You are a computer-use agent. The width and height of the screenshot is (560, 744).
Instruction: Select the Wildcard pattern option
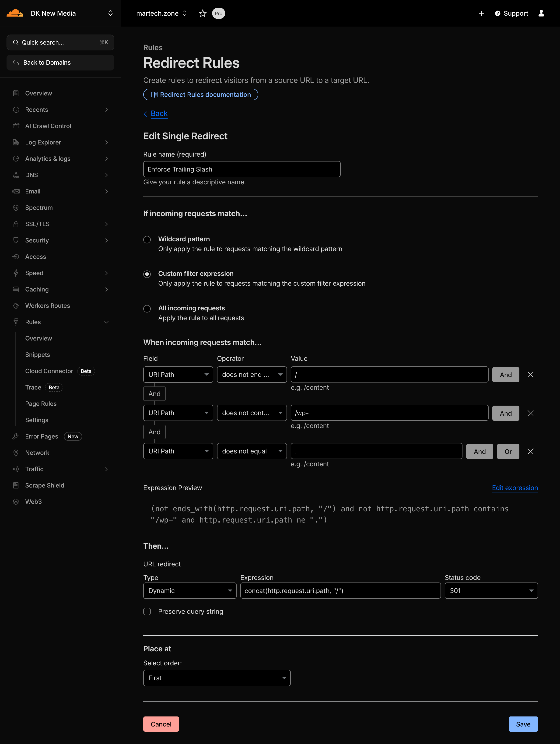(147, 239)
